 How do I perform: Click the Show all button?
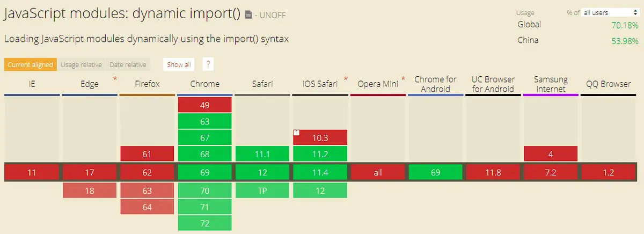coord(179,65)
